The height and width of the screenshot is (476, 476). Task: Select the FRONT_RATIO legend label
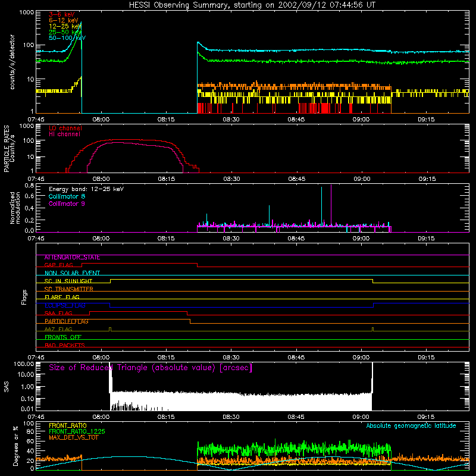(x=68, y=425)
